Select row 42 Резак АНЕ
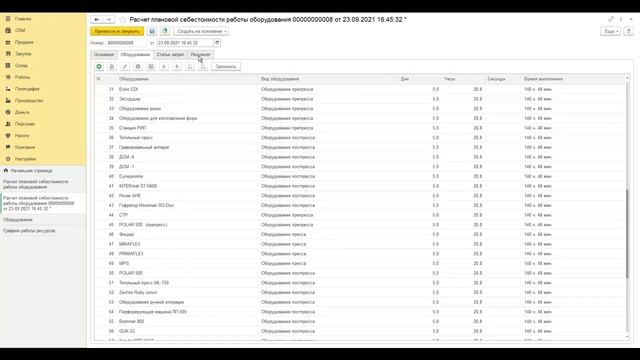 point(360,196)
